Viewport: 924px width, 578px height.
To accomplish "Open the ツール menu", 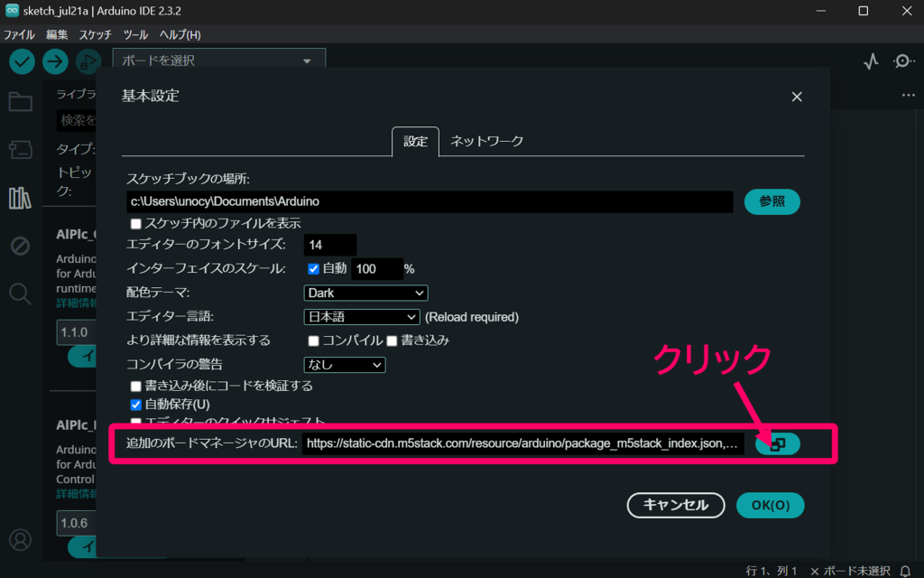I will [135, 35].
